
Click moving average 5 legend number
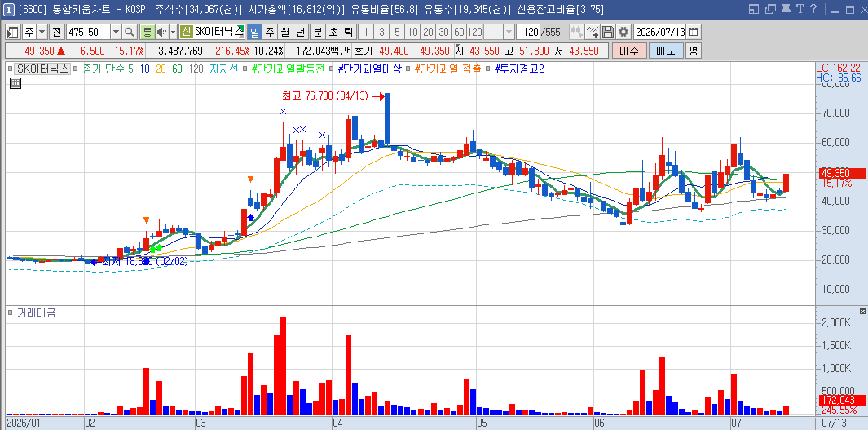[132, 69]
